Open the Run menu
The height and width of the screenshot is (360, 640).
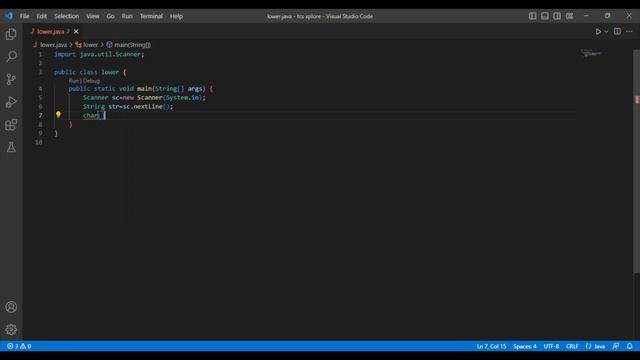tap(127, 16)
